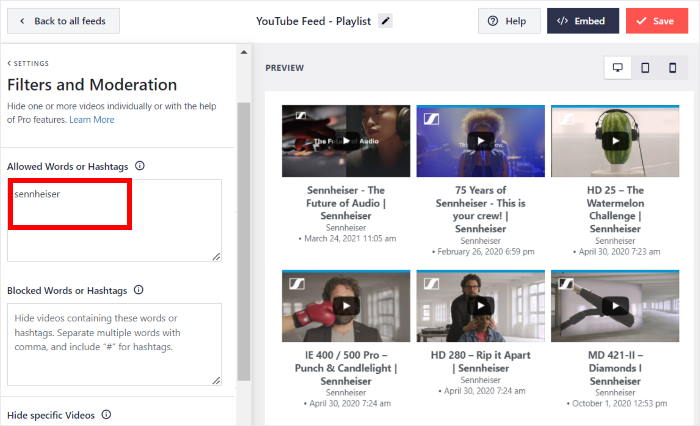700x426 pixels.
Task: Open info tooltip for Allowed Words or Hashtags
Action: [x=140, y=166]
